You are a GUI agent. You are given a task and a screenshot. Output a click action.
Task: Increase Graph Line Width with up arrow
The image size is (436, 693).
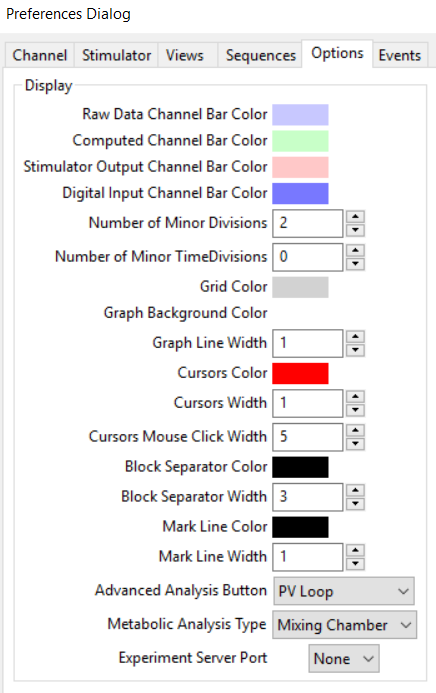click(355, 337)
